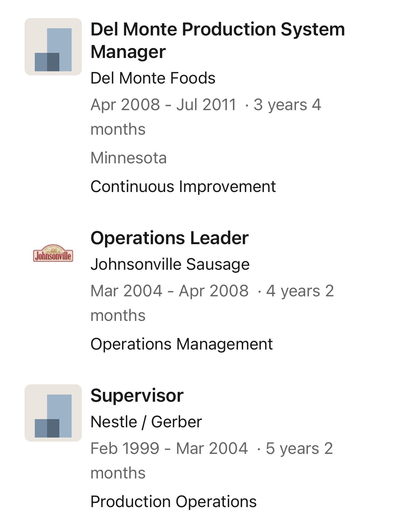Select the word Manager in the first job title
Image resolution: width=399 pixels, height=532 pixels.
coord(128,52)
